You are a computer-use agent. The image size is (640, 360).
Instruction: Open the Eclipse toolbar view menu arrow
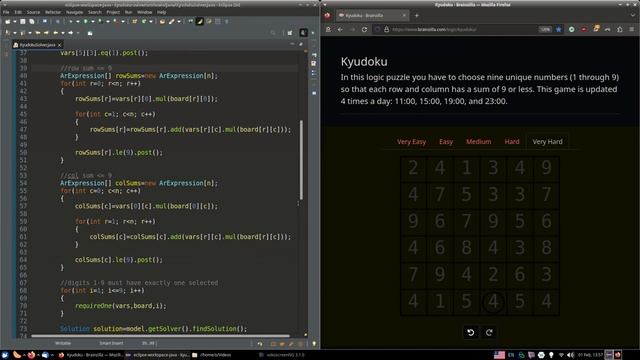point(313,33)
